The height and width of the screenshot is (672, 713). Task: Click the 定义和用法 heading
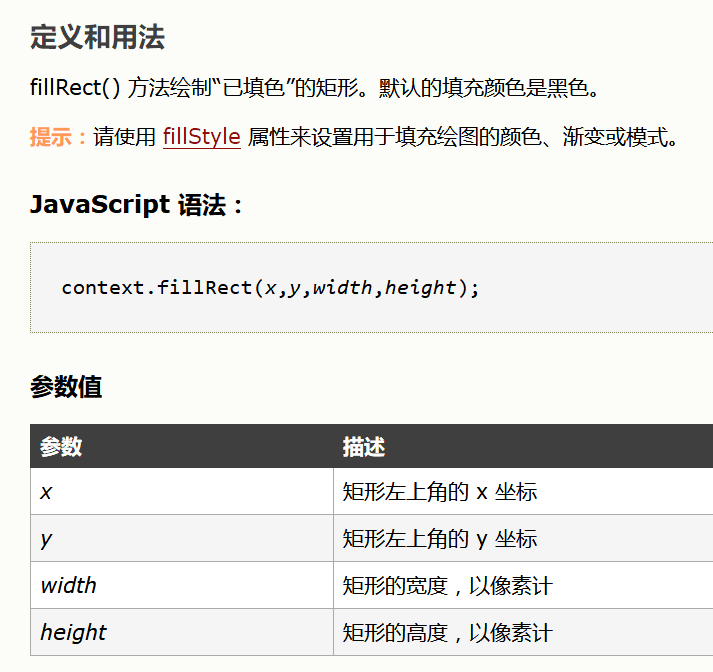[x=97, y=37]
